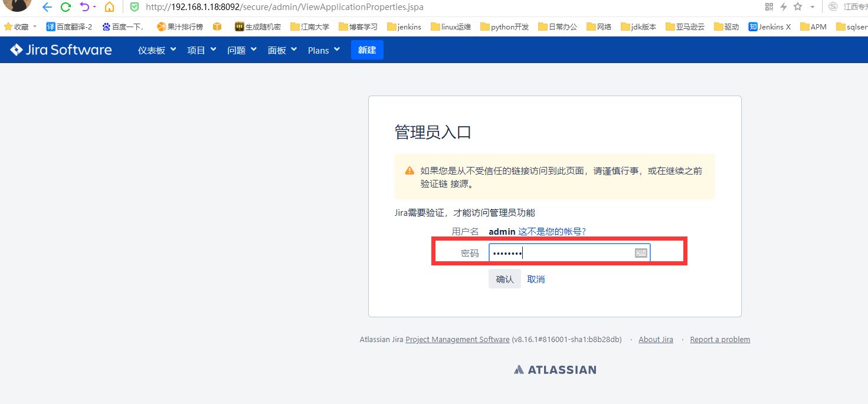Open the sqlser bookmark folder
The image size is (868, 404).
click(x=851, y=27)
